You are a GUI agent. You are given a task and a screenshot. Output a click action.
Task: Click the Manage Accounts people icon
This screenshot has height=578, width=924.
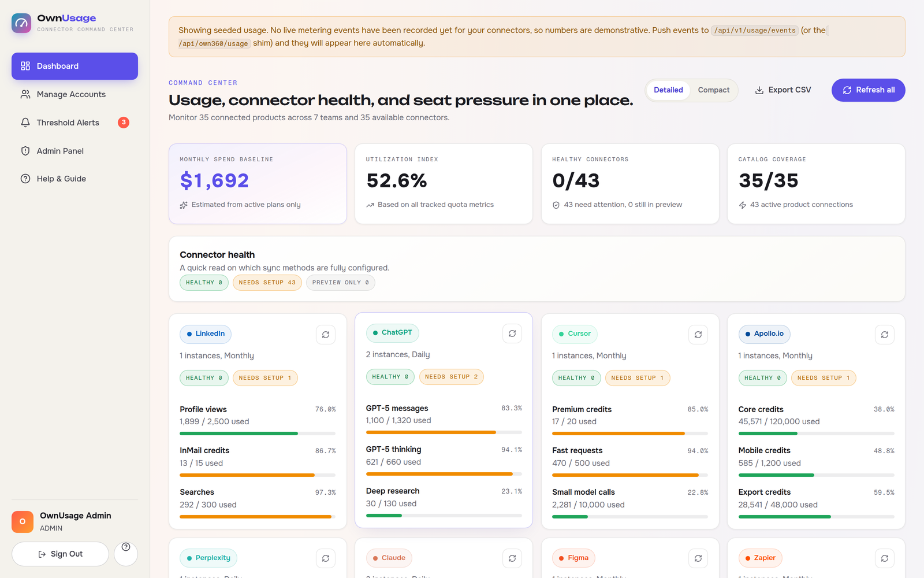(x=25, y=94)
